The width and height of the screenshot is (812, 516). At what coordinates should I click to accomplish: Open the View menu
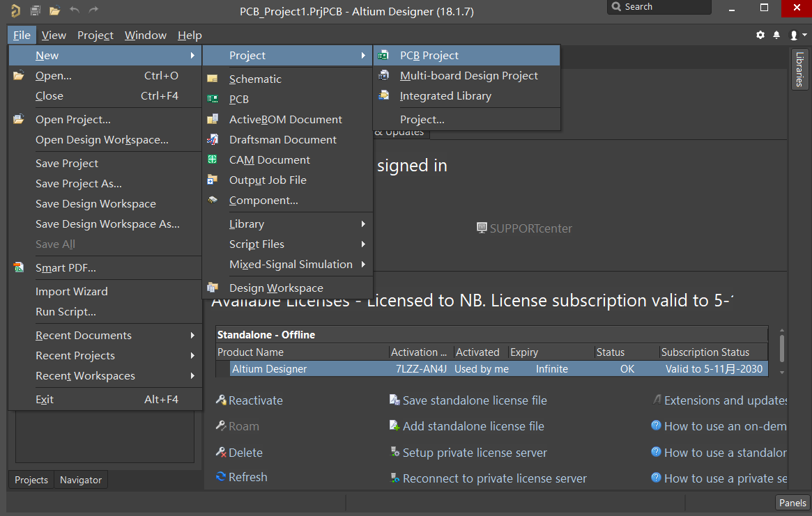coord(54,36)
